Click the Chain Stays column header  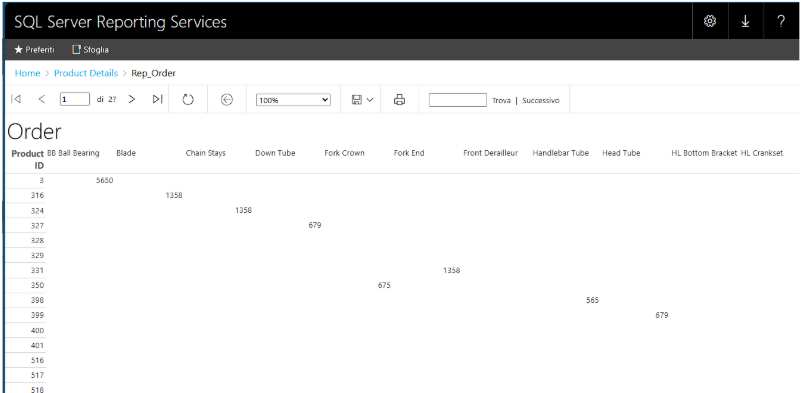(205, 153)
